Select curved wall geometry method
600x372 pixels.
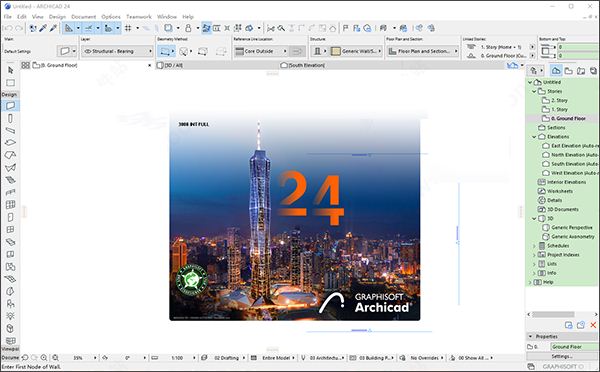(184, 51)
